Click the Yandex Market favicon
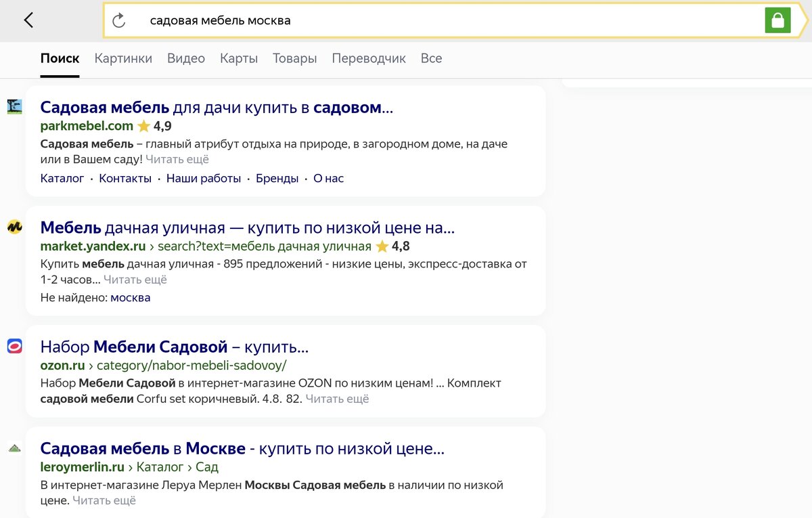 pyautogui.click(x=15, y=227)
